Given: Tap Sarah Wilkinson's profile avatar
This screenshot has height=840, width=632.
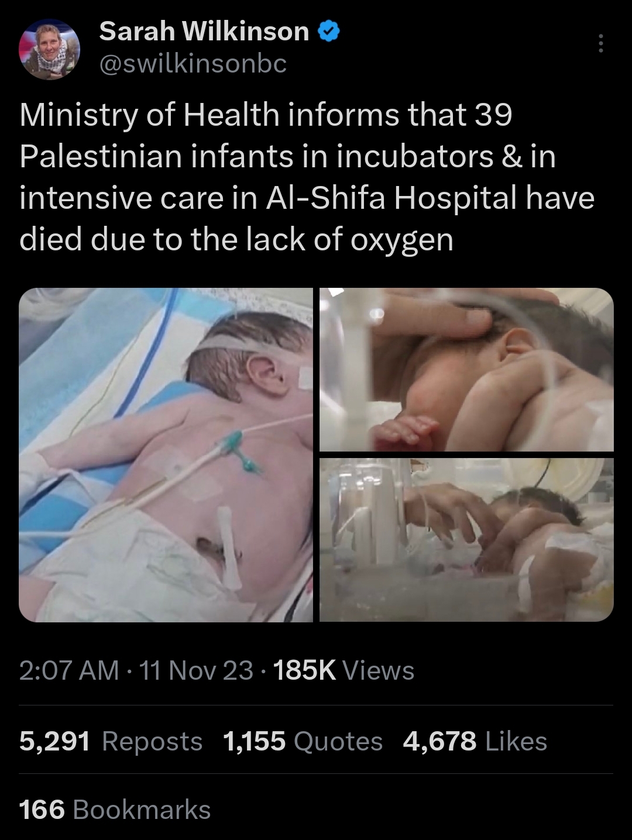Looking at the screenshot, I should point(50,49).
